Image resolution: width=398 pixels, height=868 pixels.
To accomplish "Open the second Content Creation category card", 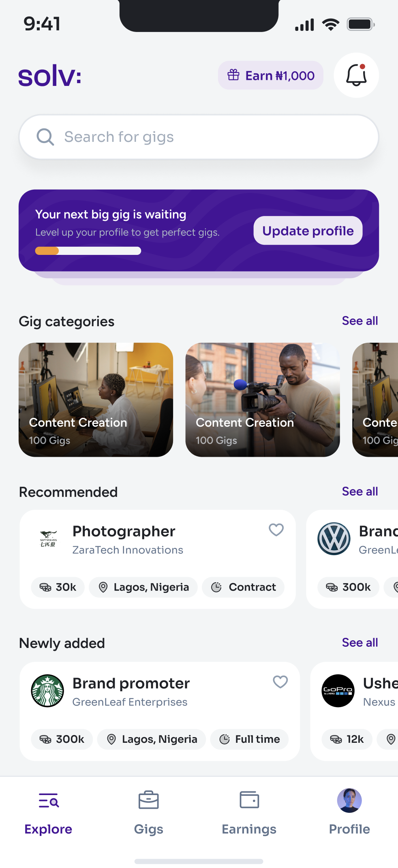I will tap(263, 400).
